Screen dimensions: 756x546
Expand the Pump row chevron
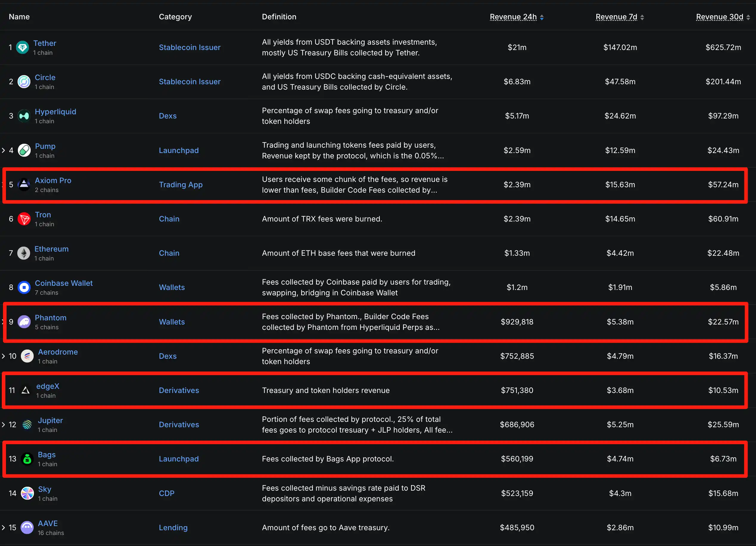[3, 151]
